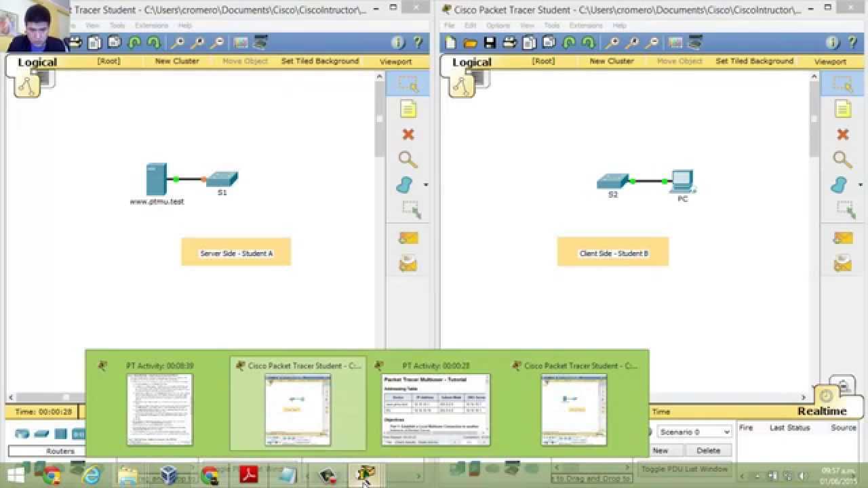Choose Resize Shape tool in right window
This screenshot has width=868, height=488.
coord(845,209)
